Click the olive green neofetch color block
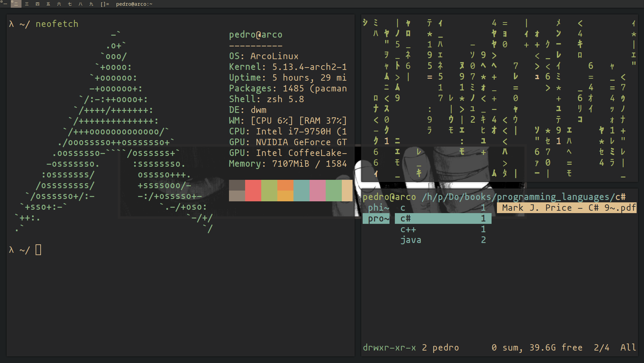 point(269,191)
